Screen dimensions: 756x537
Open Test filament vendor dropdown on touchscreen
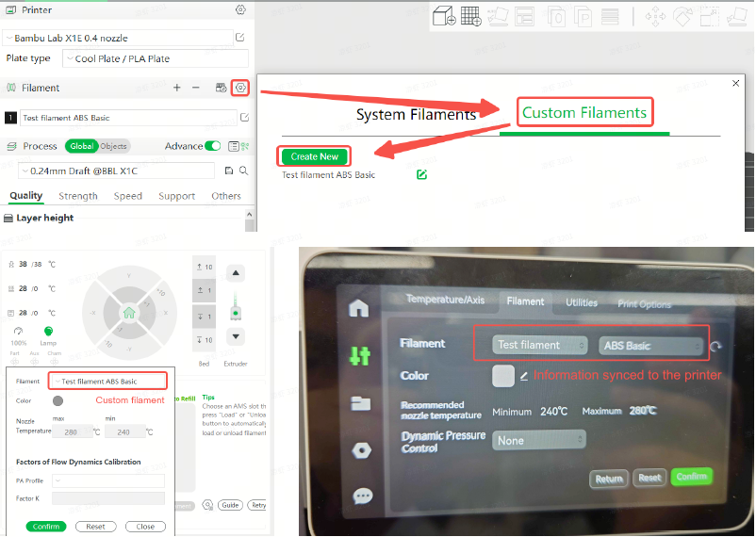[539, 345]
